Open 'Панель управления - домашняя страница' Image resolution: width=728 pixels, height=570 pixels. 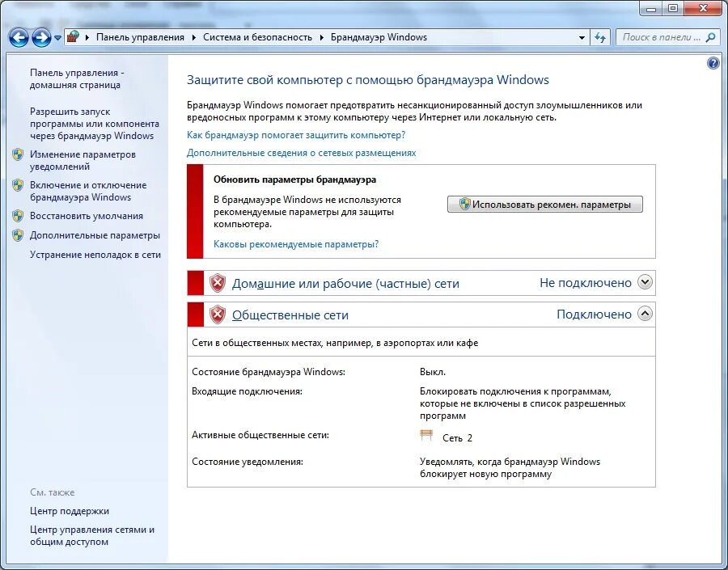pos(77,79)
